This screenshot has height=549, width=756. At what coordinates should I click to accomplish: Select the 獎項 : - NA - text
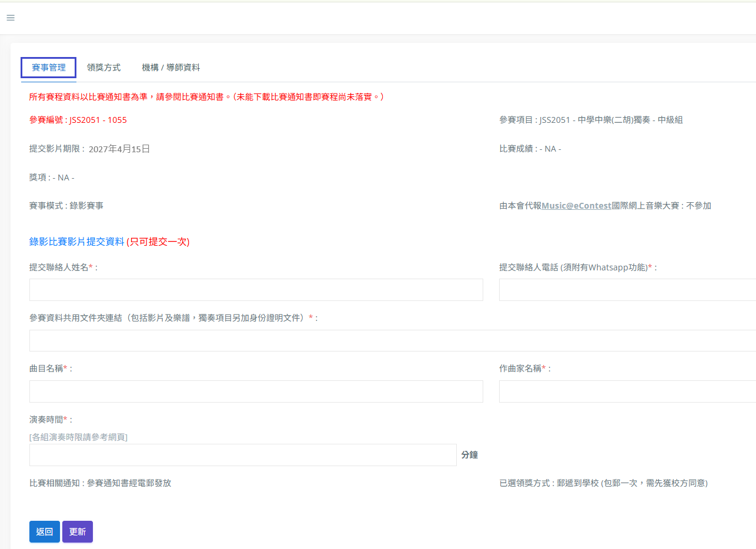coord(52,178)
